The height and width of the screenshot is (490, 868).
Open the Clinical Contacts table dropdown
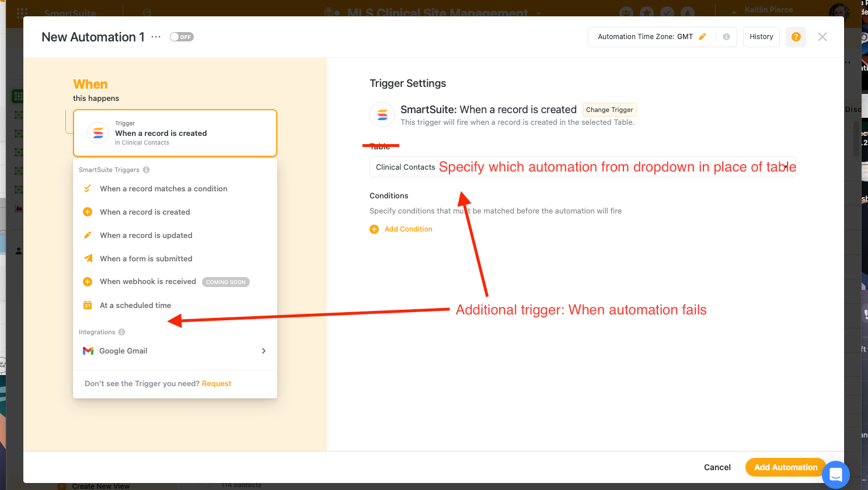pyautogui.click(x=583, y=167)
